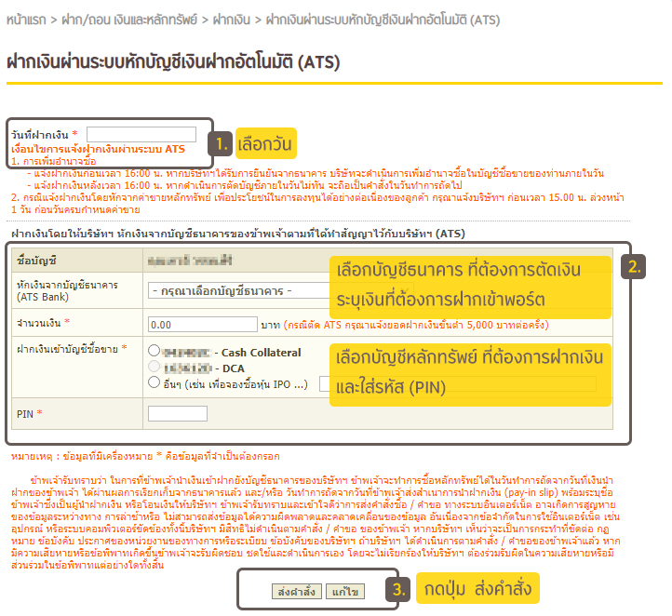Select the อื่นๆ (IPO) radio option
This screenshot has width=672, height=616.
154,382
